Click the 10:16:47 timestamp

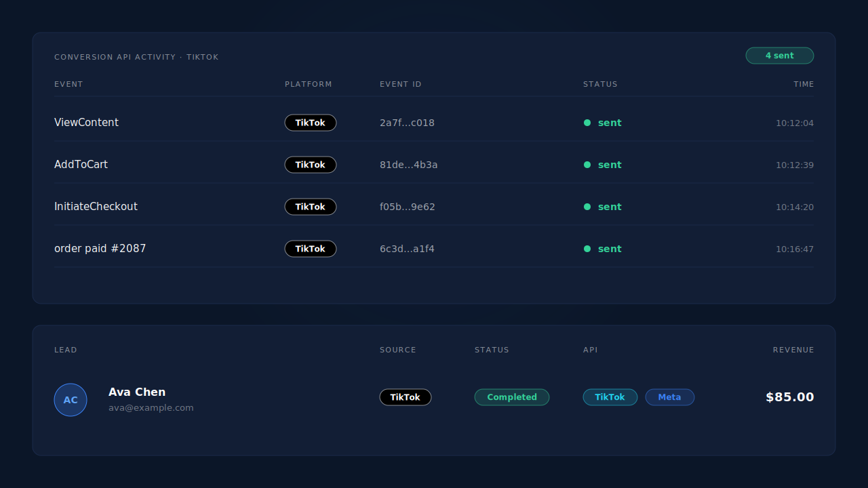tap(795, 249)
